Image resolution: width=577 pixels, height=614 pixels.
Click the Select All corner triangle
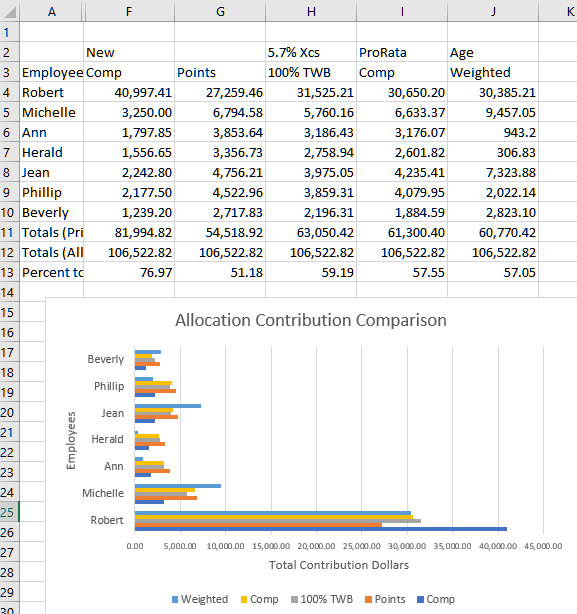[x=10, y=11]
